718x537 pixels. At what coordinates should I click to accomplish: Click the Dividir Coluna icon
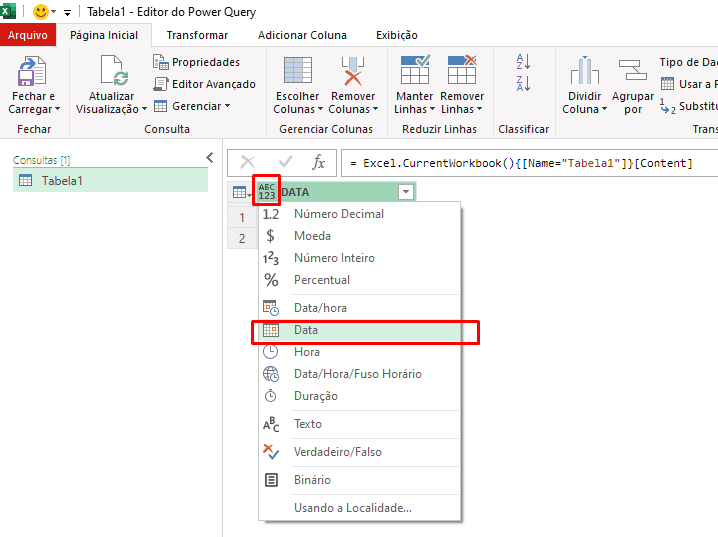[584, 70]
